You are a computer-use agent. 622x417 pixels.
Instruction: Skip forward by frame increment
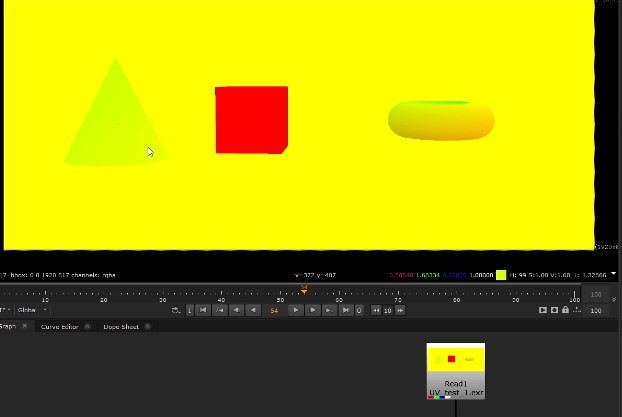pyautogui.click(x=400, y=310)
